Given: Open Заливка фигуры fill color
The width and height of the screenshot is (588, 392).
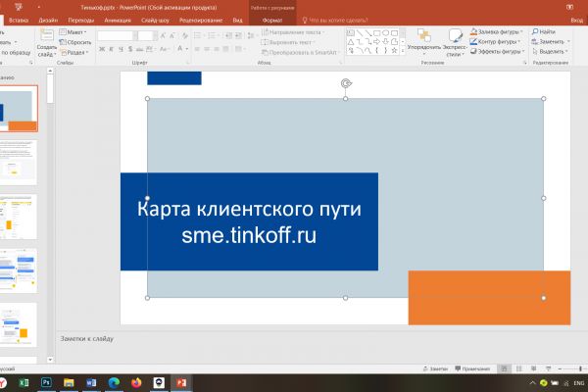Looking at the screenshot, I should point(496,32).
